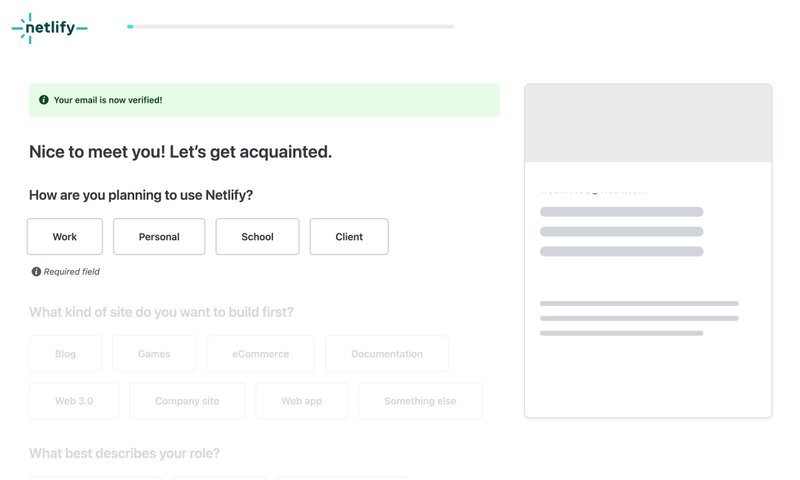Screen dimensions: 800x480
Task: Click the preview card gray header
Action: click(x=648, y=123)
